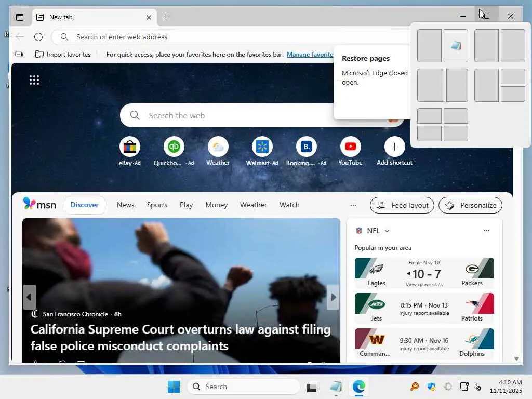Open Task View on taskbar
This screenshot has height=399, width=532.
312,387
